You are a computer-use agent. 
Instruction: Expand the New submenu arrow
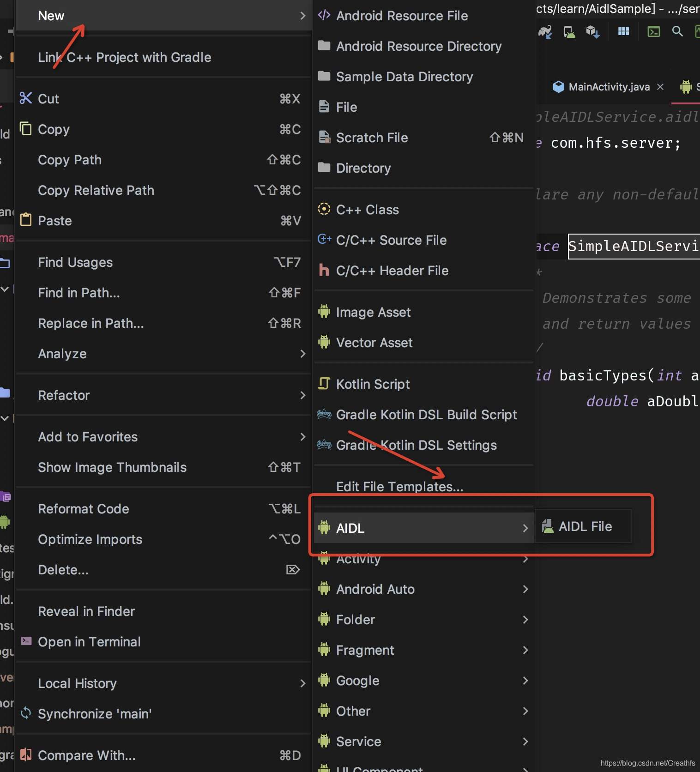point(303,16)
